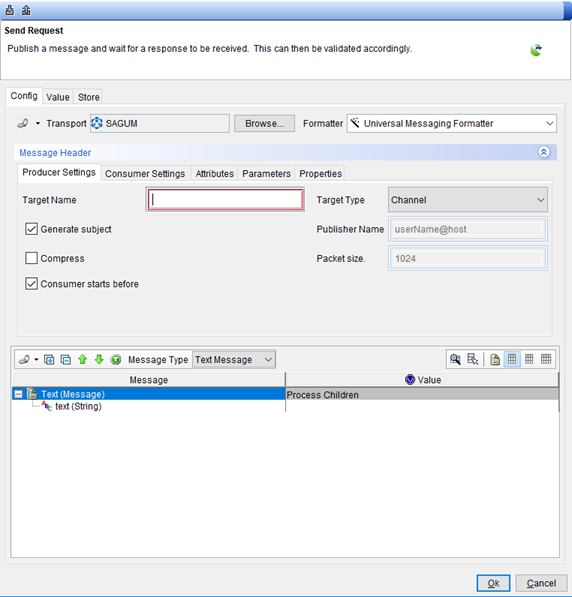Select the Producer Settings tab
The height and width of the screenshot is (597, 572).
59,172
